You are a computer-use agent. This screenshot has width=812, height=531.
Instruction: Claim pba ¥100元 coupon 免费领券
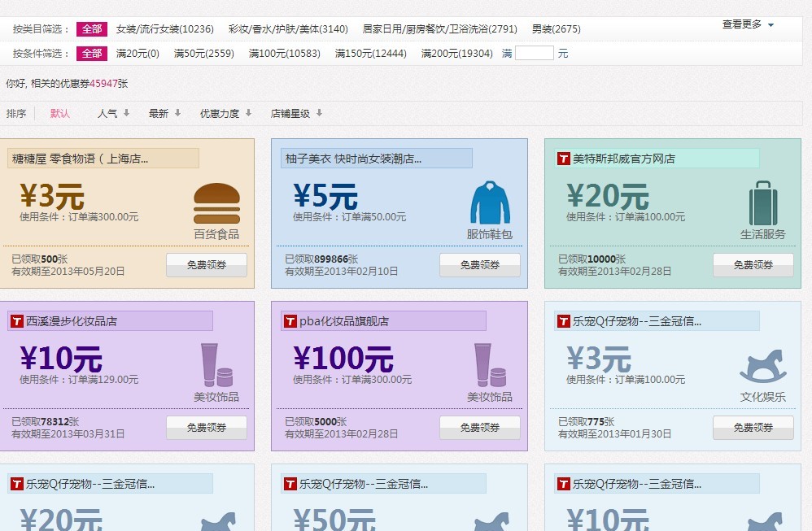click(x=480, y=428)
